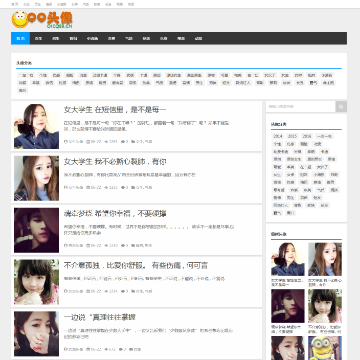Open the Minion cartoon avatar in the sidebar
The height and width of the screenshot is (360, 360).
pyautogui.click(x=325, y=348)
